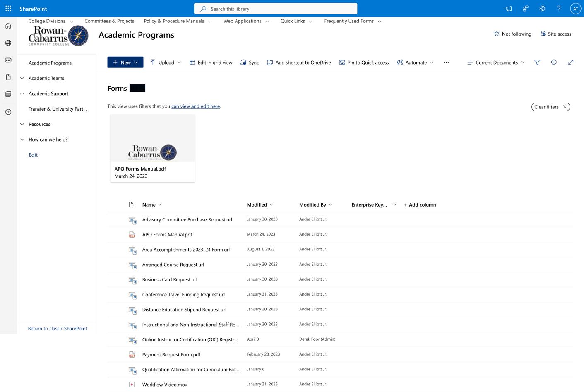584x392 pixels.
Task: Click Pin to Quick access
Action: [364, 63]
